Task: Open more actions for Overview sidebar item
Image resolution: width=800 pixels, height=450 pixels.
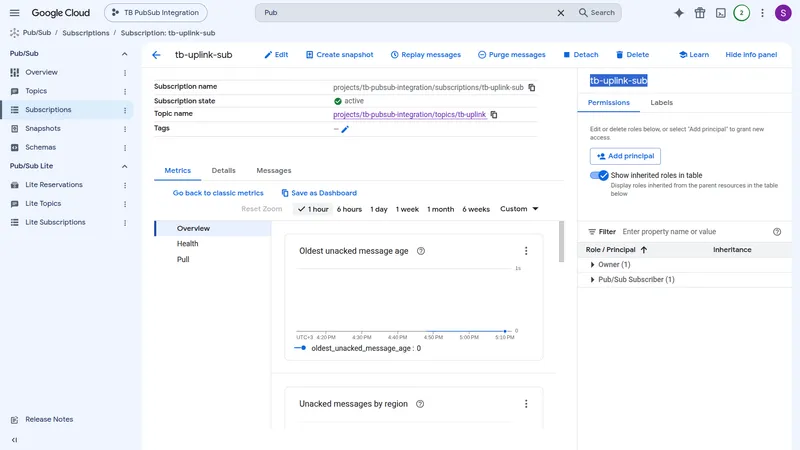Action: 125,73
